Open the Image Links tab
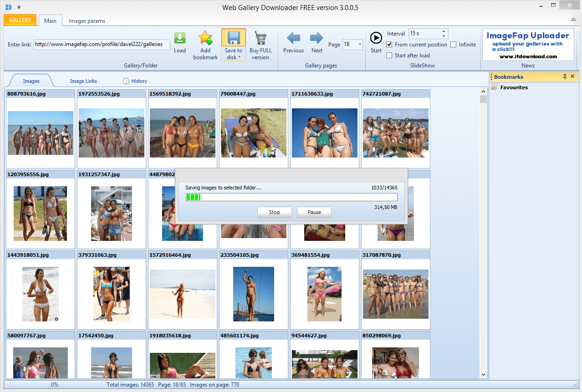Image resolution: width=582 pixels, height=392 pixels. click(83, 81)
